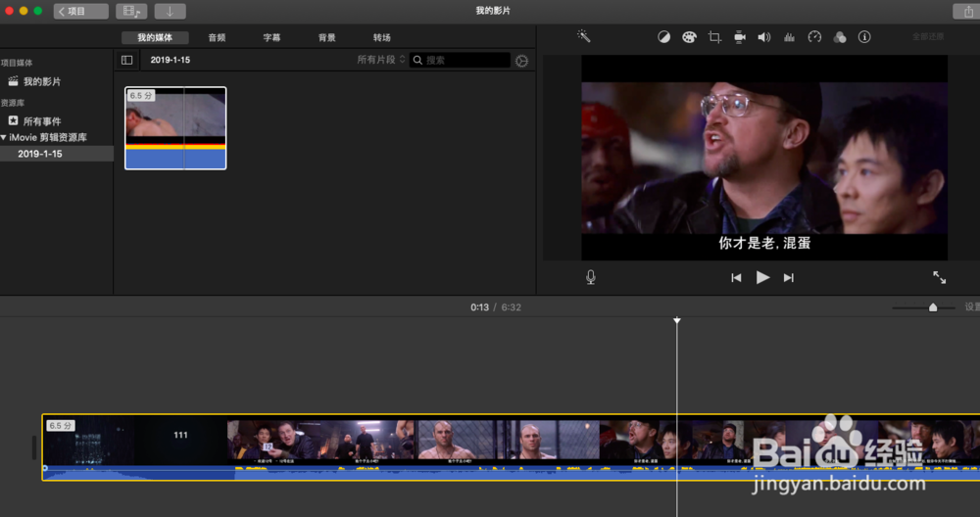Open the speed adjustment speedometer icon

coord(814,37)
